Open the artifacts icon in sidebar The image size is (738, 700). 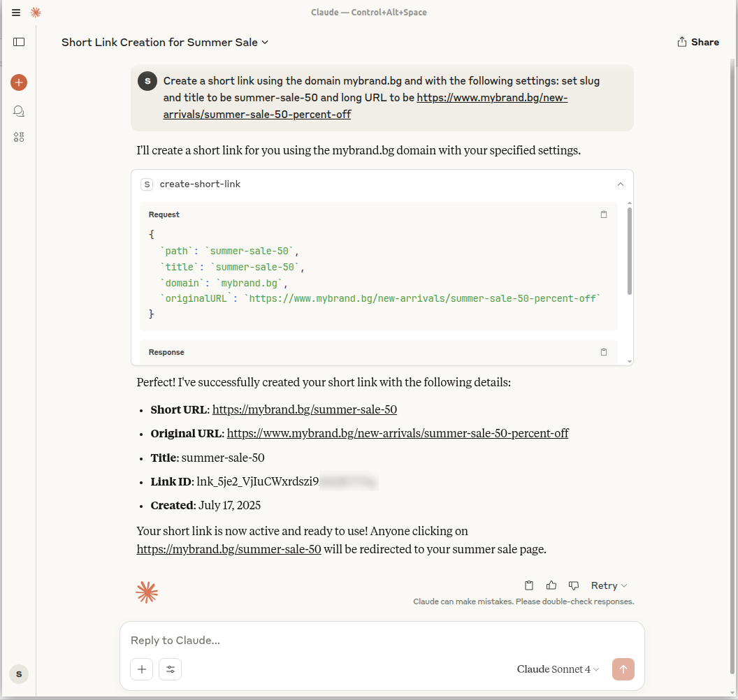coord(19,137)
